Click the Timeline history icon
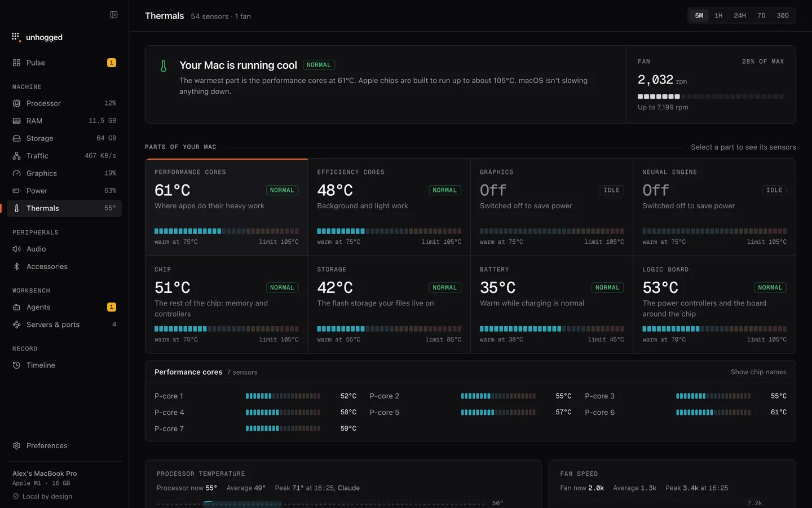Screen dimensions: 812x508 (16, 365)
